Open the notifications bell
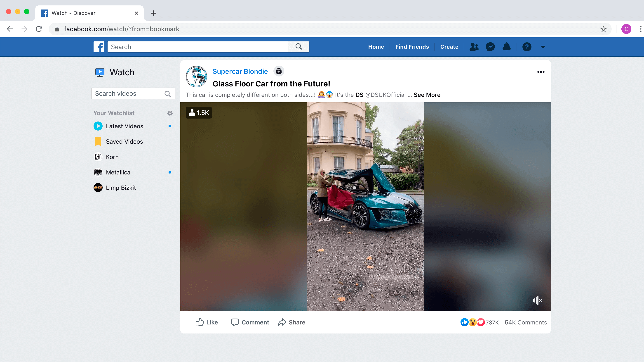Viewport: 644px width, 362px height. [506, 47]
